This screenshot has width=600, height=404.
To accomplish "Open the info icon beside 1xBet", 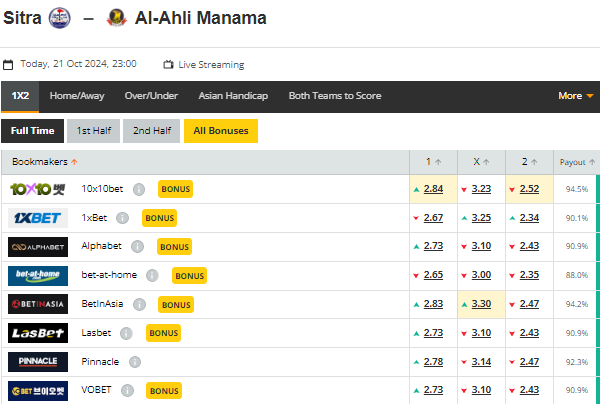I will [x=122, y=218].
